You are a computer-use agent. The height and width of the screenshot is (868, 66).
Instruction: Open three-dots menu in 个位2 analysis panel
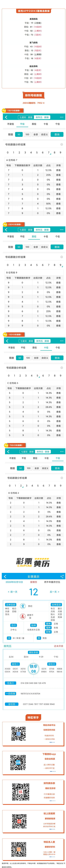(x=61, y=452)
